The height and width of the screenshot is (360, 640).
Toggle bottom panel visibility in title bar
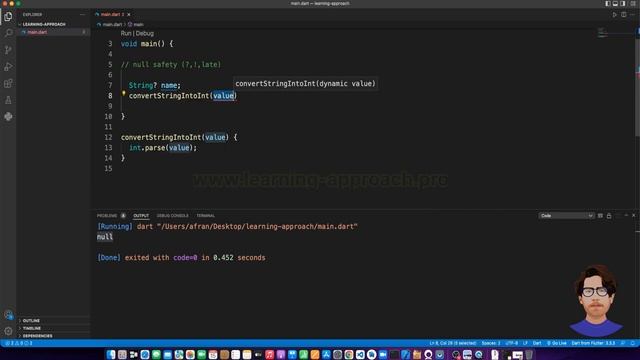[615, 3]
